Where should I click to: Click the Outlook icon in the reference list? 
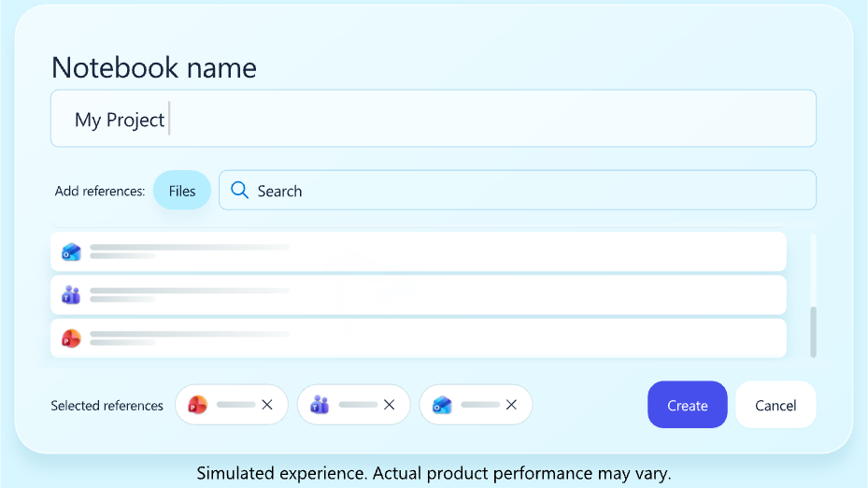point(71,252)
